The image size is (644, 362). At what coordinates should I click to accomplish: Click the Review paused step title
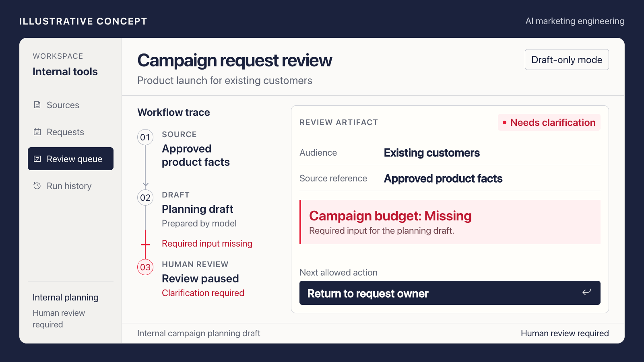coord(200,278)
